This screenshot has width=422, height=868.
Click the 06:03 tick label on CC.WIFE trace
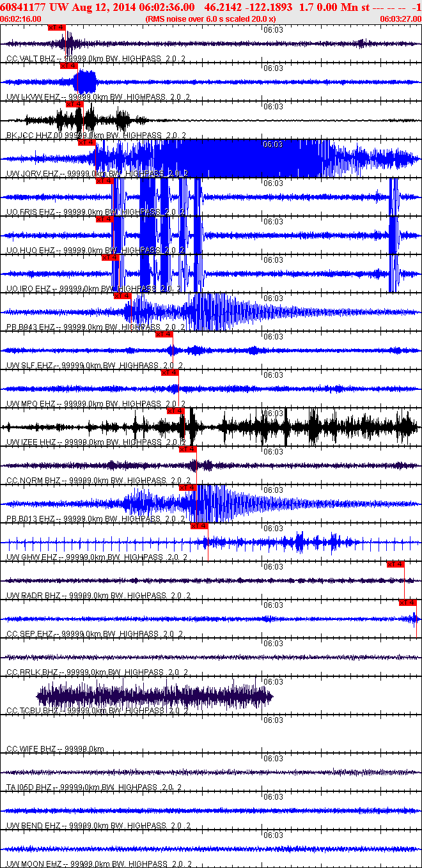click(273, 720)
